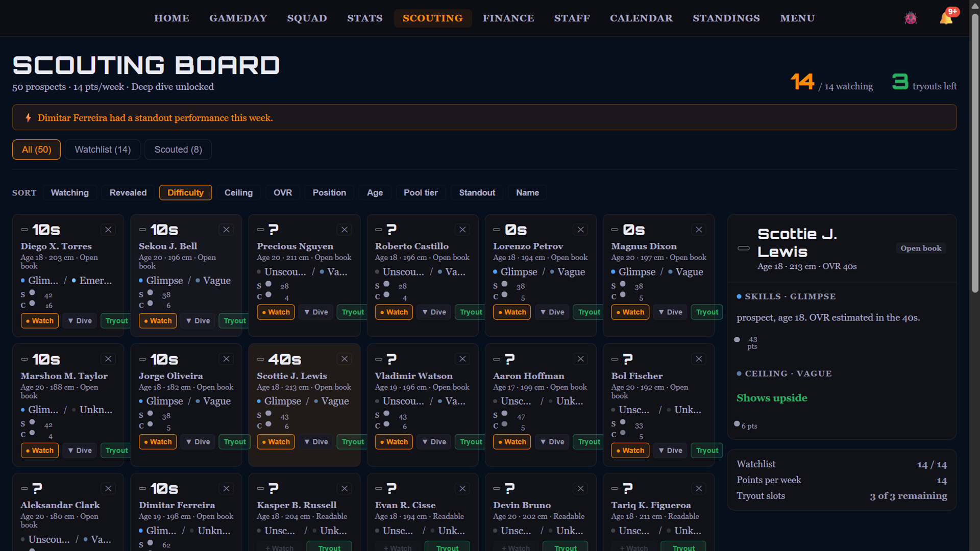Viewport: 980px width, 551px height.
Task: Close Lorenzo Petrov prospect card
Action: [580, 230]
